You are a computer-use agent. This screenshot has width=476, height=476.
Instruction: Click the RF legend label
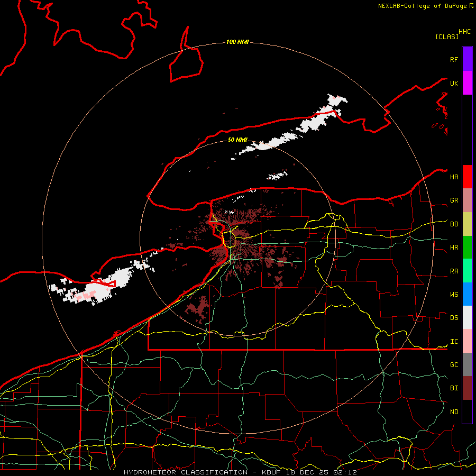[x=454, y=59]
